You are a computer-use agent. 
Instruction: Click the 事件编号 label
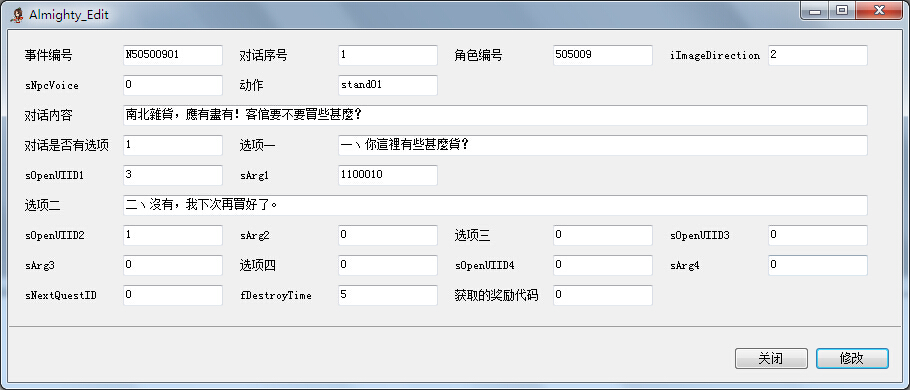coord(48,56)
